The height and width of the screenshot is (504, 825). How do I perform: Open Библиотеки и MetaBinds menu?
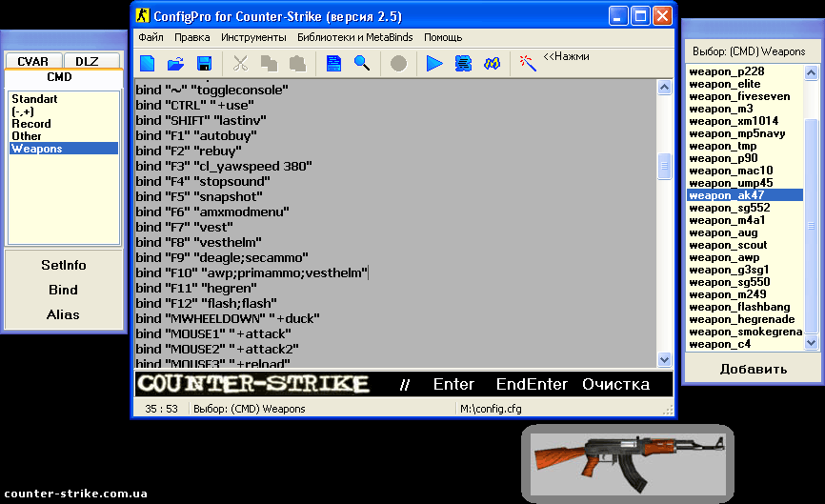tap(355, 37)
